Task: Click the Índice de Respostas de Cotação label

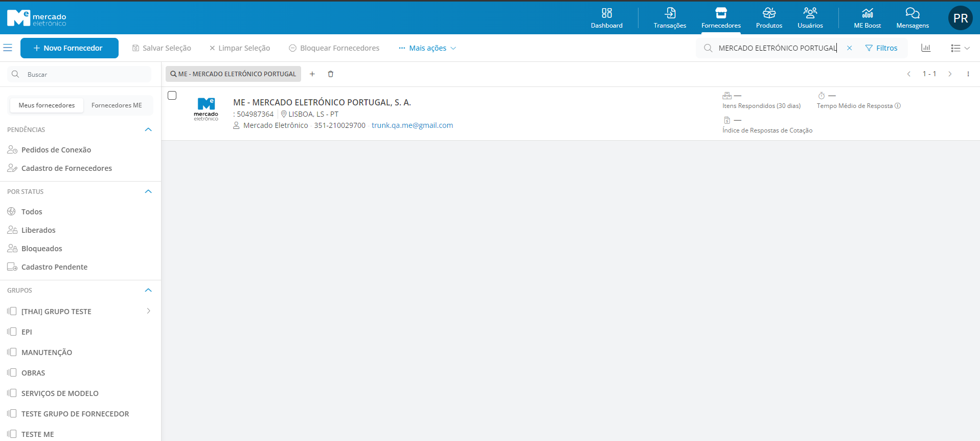Action: point(767,130)
